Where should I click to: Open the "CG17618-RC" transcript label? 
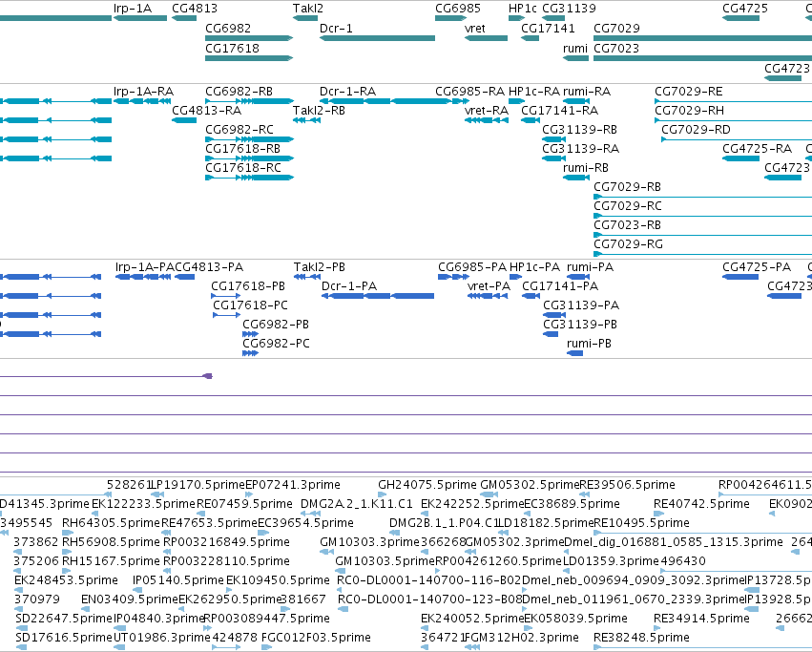pyautogui.click(x=243, y=168)
